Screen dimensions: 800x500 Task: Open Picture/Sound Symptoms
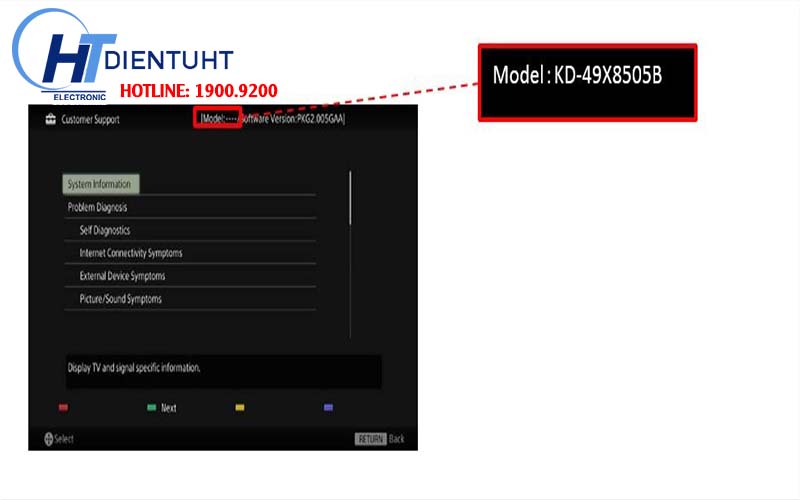point(120,299)
